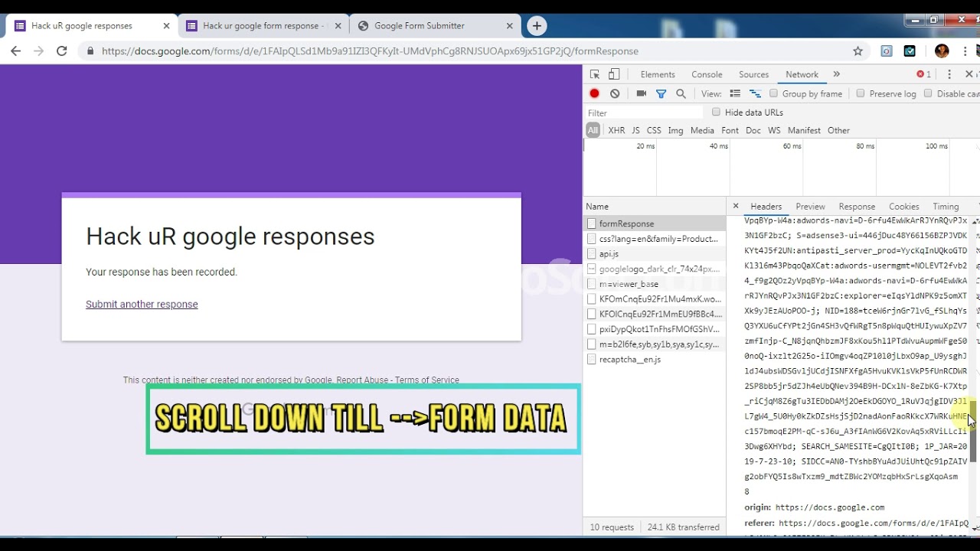980x551 pixels.
Task: Open the Console panel tab
Action: 707,74
